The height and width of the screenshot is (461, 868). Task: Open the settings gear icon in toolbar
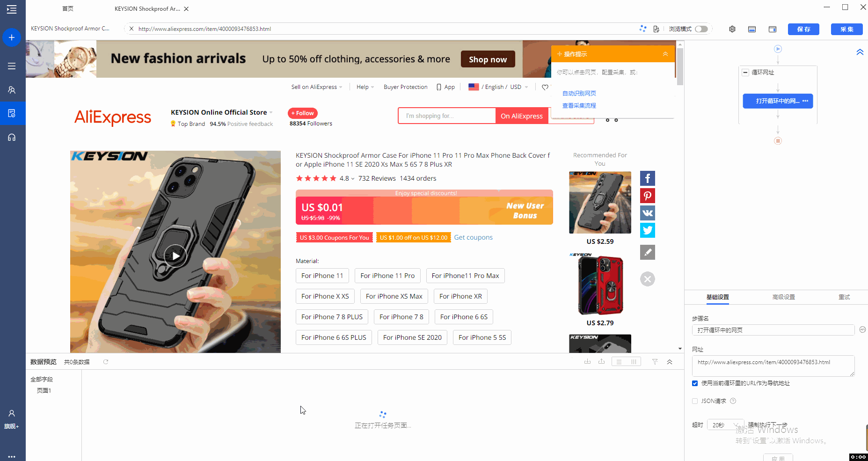(x=732, y=29)
